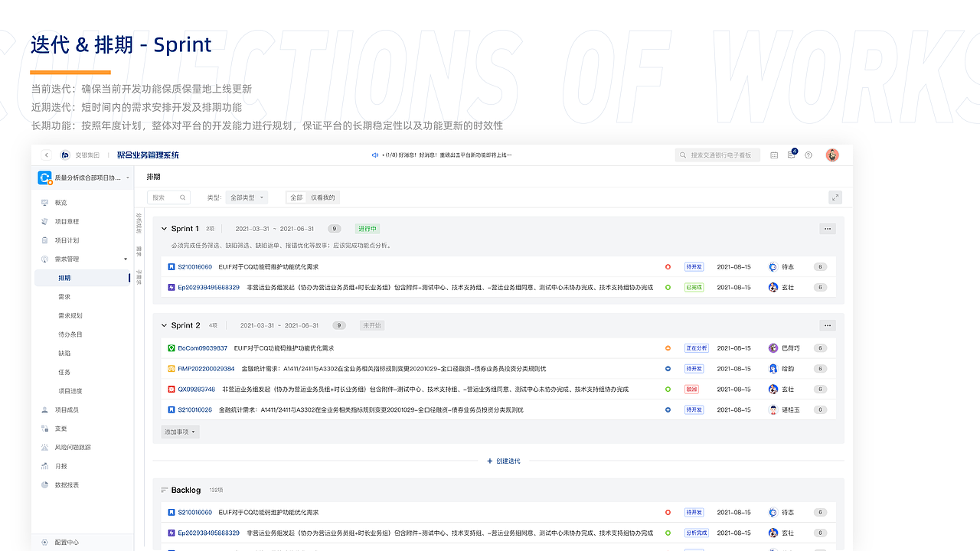Image resolution: width=980 pixels, height=551 pixels.
Task: Open status 已完成 in Sprint 1
Action: [x=694, y=288]
